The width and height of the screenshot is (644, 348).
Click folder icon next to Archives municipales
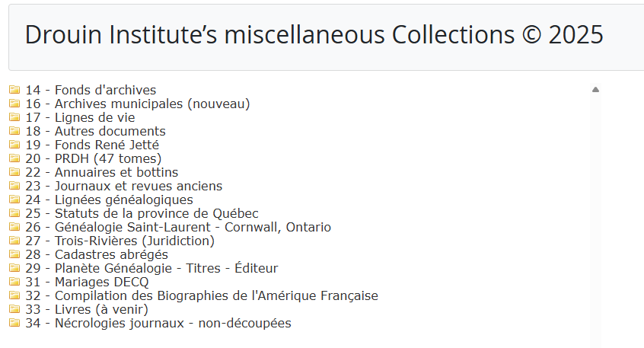[x=14, y=104]
